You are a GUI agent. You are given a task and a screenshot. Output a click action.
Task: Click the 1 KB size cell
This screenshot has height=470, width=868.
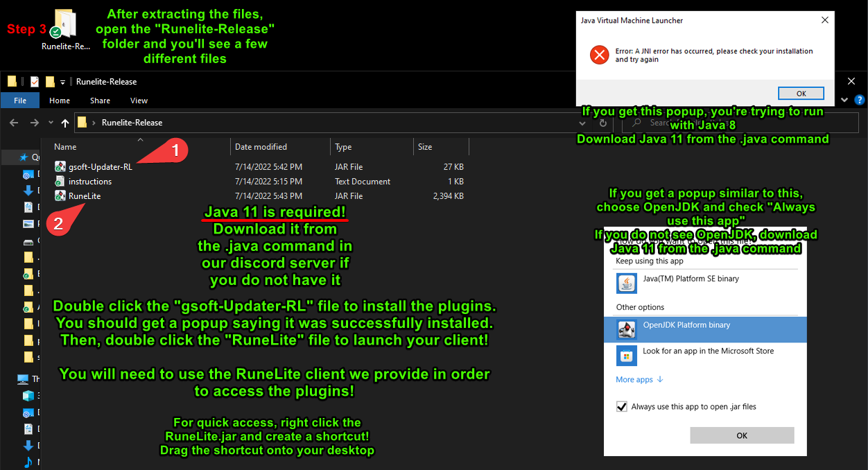(456, 182)
